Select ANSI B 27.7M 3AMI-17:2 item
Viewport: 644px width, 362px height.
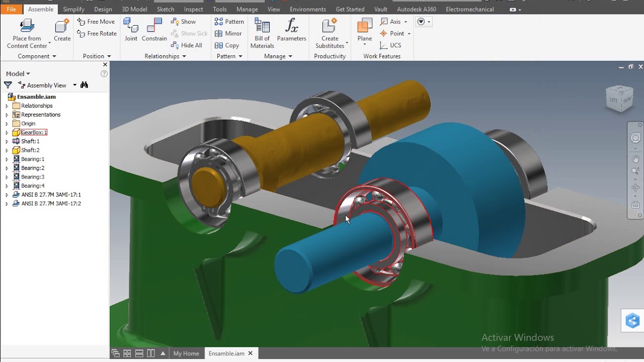(51, 204)
